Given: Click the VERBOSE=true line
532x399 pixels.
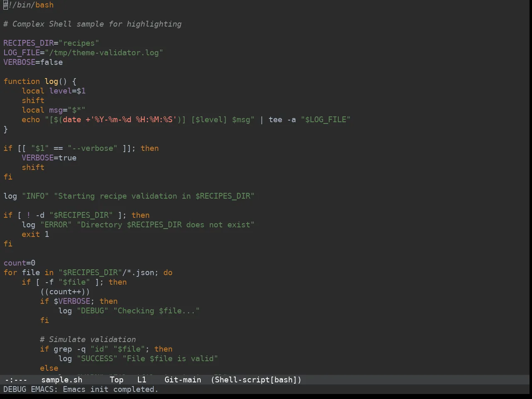Looking at the screenshot, I should coord(49,158).
